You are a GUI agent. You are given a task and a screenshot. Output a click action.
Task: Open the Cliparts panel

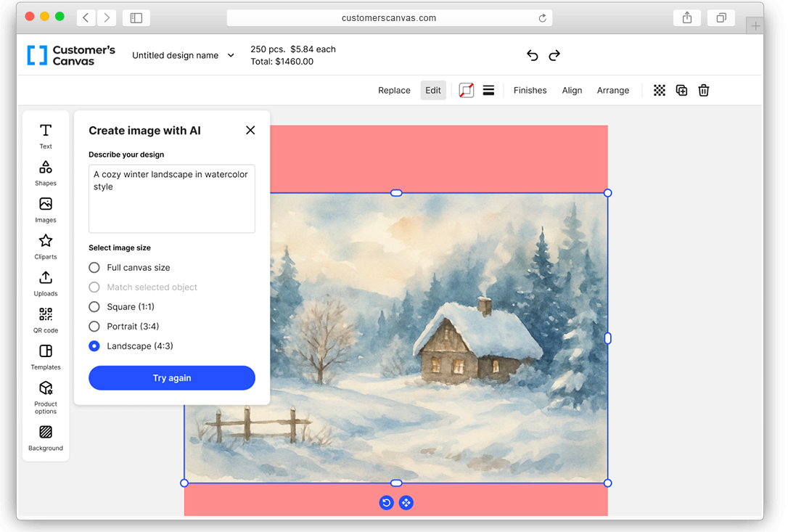click(46, 246)
